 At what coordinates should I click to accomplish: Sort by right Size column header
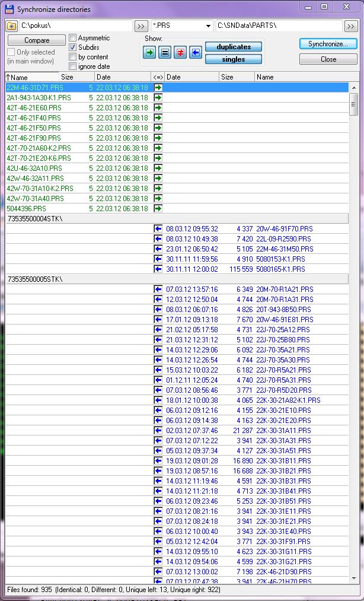pos(236,77)
